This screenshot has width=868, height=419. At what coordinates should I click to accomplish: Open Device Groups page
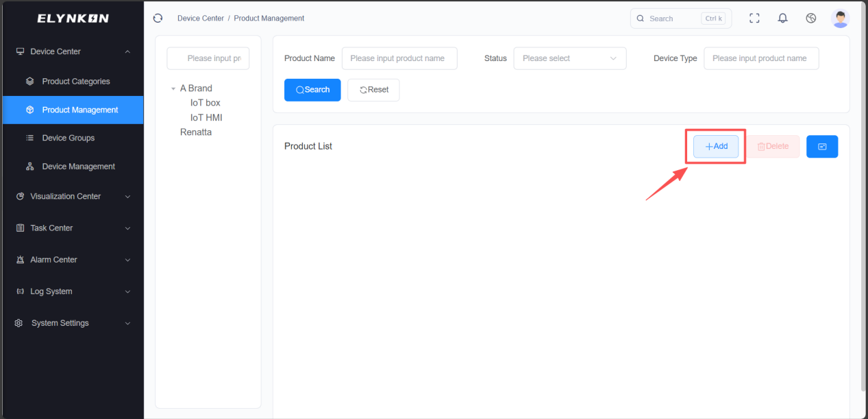72,138
